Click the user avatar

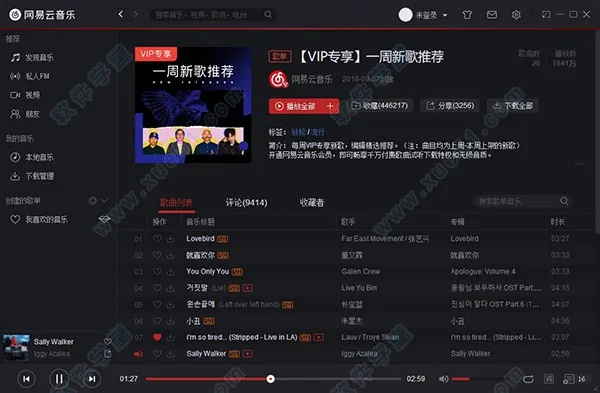coord(405,15)
